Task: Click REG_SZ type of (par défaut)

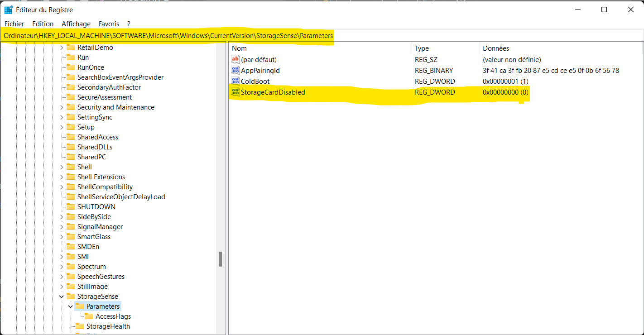Action: pyautogui.click(x=426, y=60)
